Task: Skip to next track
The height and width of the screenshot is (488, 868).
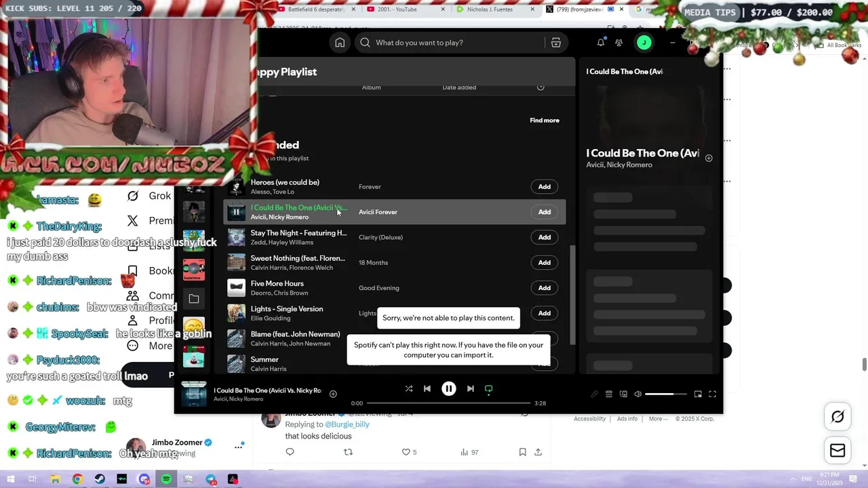Action: click(x=471, y=388)
